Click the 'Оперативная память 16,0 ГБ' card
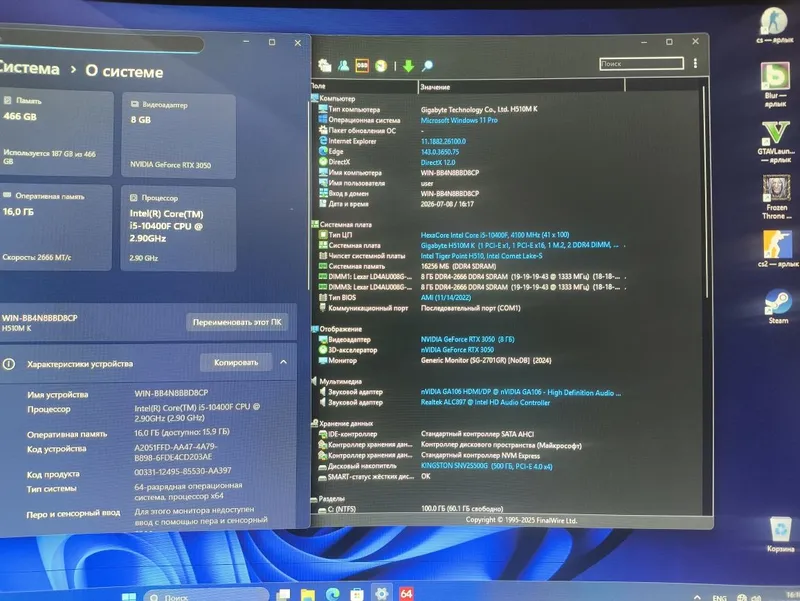Image resolution: width=800 pixels, height=601 pixels. click(x=55, y=228)
